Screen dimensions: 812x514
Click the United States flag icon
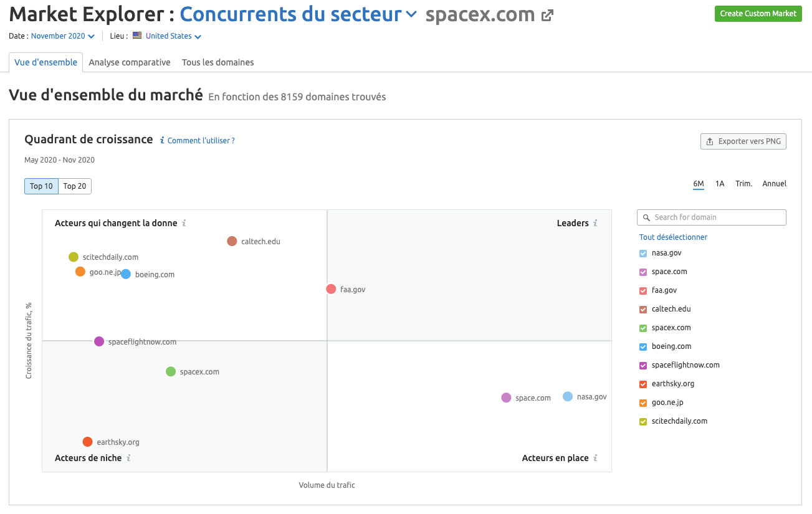click(x=137, y=36)
